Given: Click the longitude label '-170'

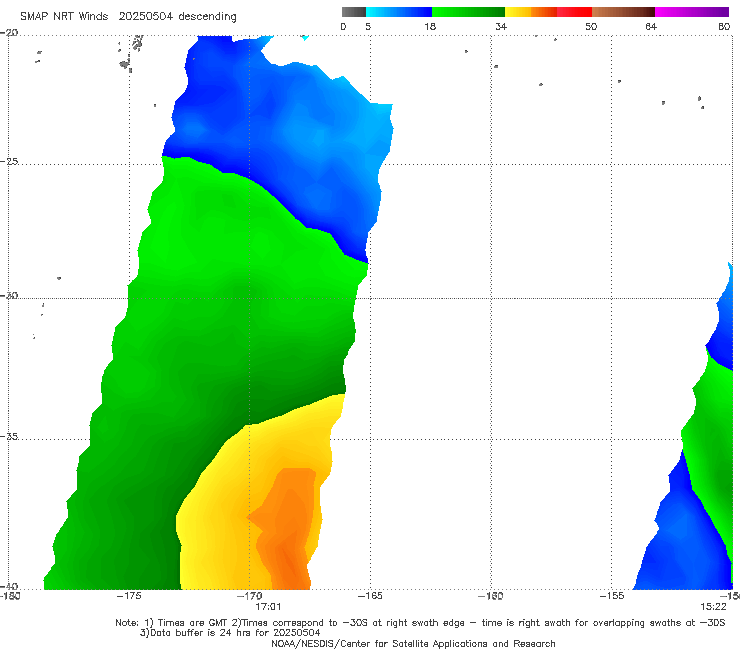Looking at the screenshot, I should [x=249, y=596].
